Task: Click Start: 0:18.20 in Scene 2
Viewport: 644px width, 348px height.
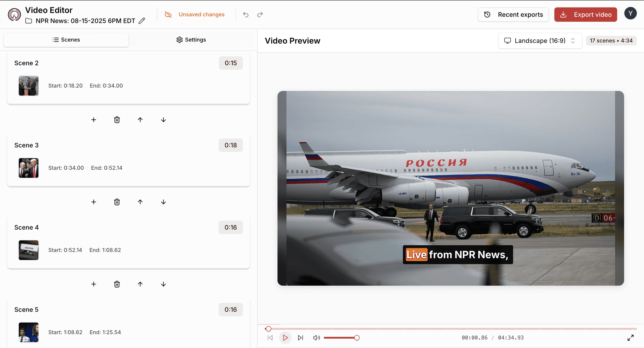Action: (65, 86)
